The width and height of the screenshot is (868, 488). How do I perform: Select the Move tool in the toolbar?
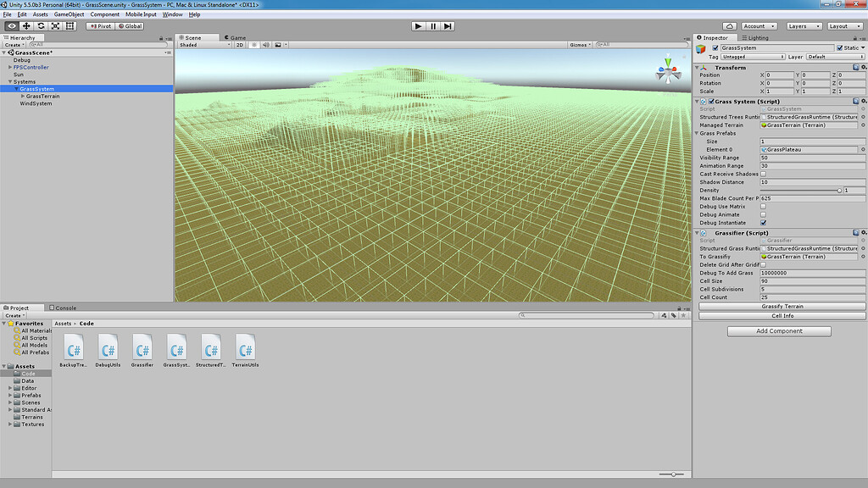tap(26, 26)
